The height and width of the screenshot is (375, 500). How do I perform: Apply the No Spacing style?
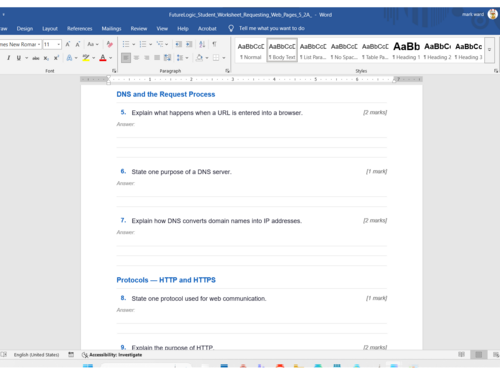(344, 50)
